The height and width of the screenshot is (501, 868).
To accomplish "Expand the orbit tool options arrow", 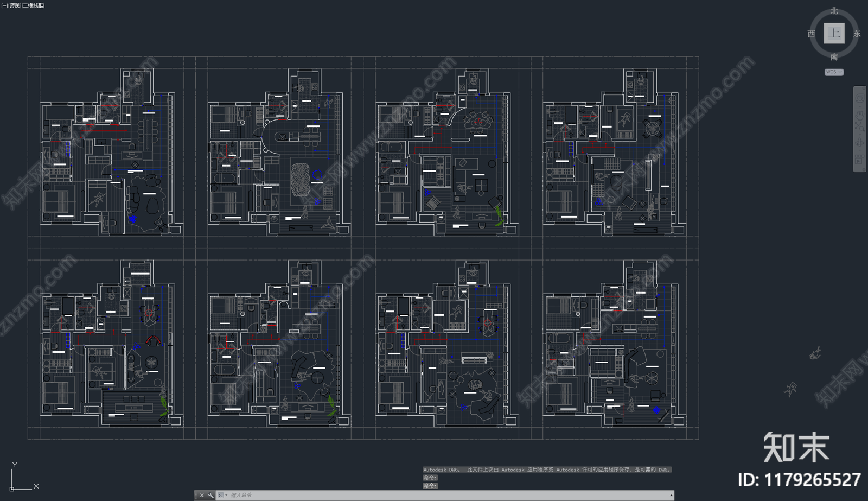I will (x=860, y=150).
